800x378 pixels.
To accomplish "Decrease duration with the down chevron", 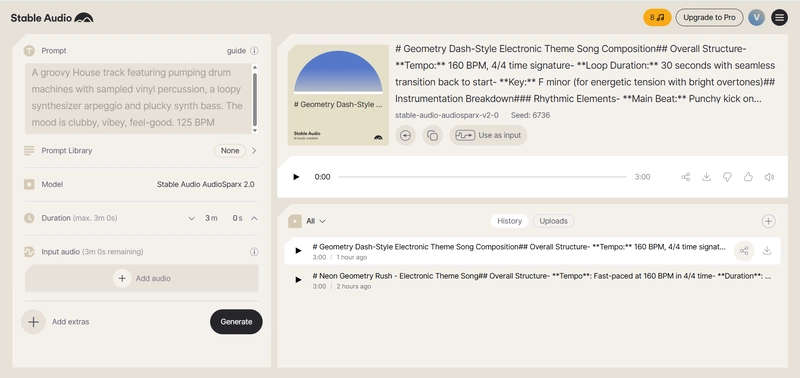I will point(191,218).
